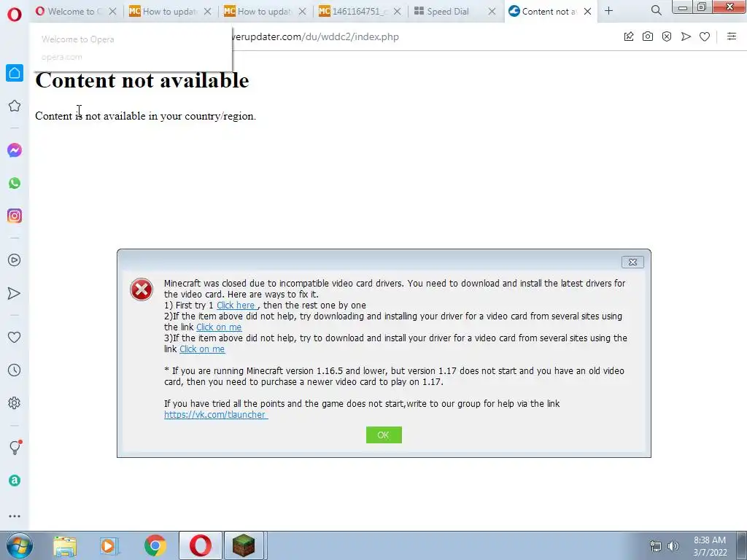Click the country/region unavailable message text
Screen dimensions: 747x560
coord(145,116)
